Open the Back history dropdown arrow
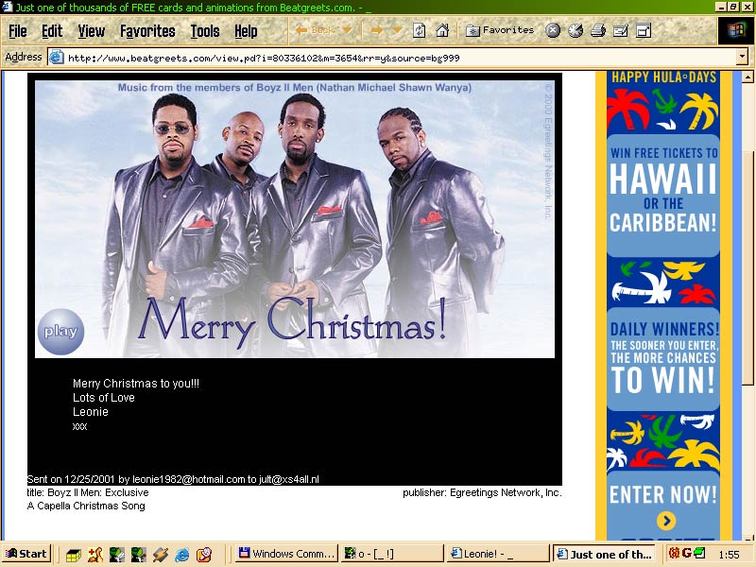This screenshot has width=756, height=567. coord(347,30)
